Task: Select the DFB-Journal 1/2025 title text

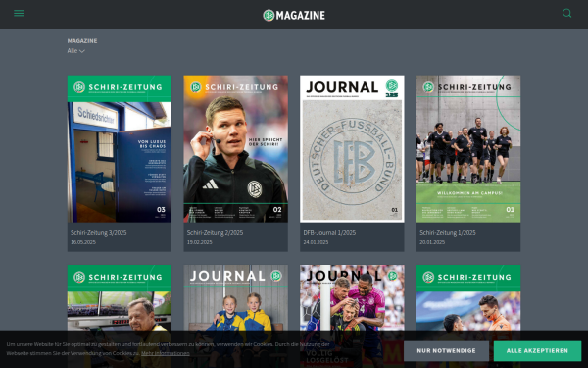Action: point(329,232)
